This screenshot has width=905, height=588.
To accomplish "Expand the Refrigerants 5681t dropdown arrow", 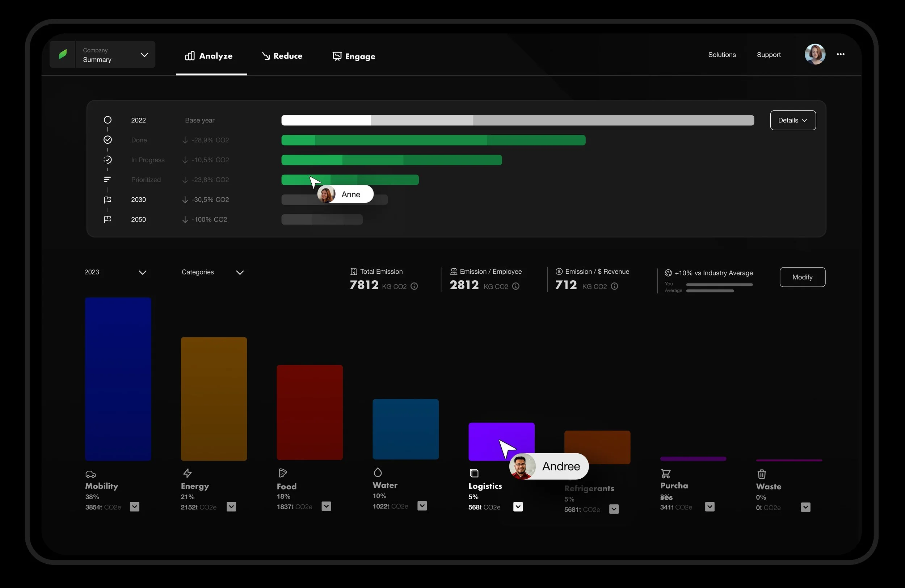I will (x=614, y=509).
